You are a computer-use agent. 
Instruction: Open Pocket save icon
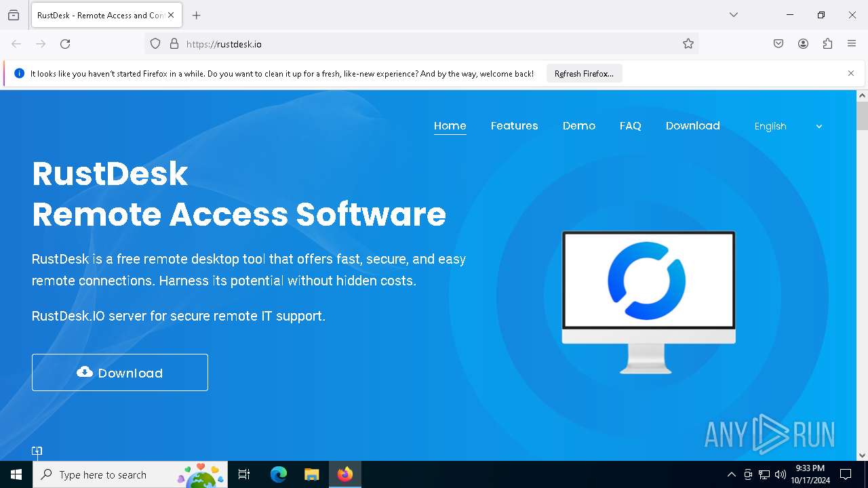click(x=778, y=44)
